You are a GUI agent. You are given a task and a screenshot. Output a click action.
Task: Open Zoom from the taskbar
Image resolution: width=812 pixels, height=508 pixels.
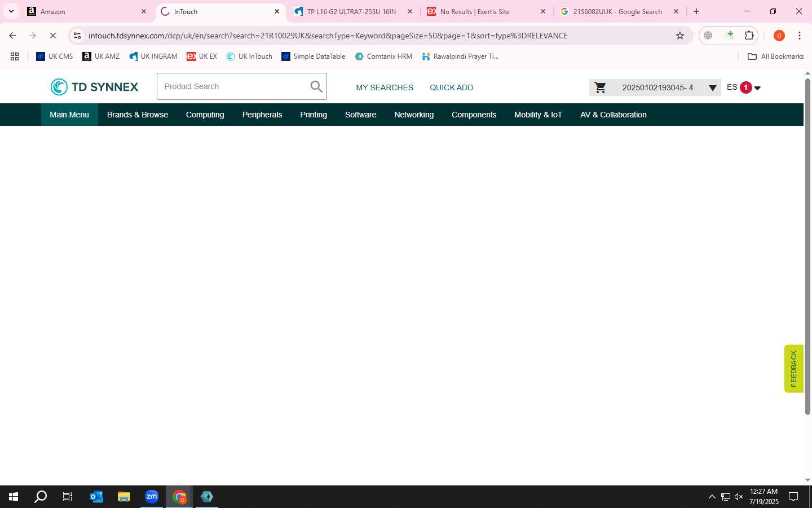tap(152, 497)
